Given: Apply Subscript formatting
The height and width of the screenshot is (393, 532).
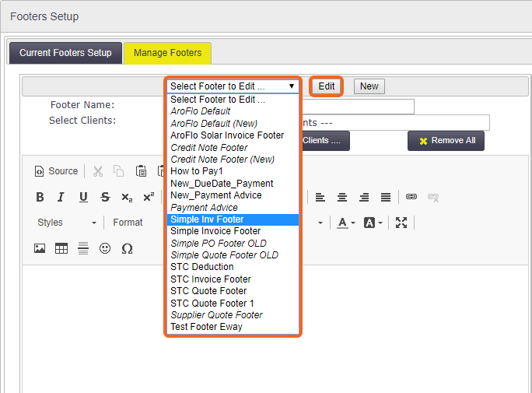Looking at the screenshot, I should click(127, 197).
